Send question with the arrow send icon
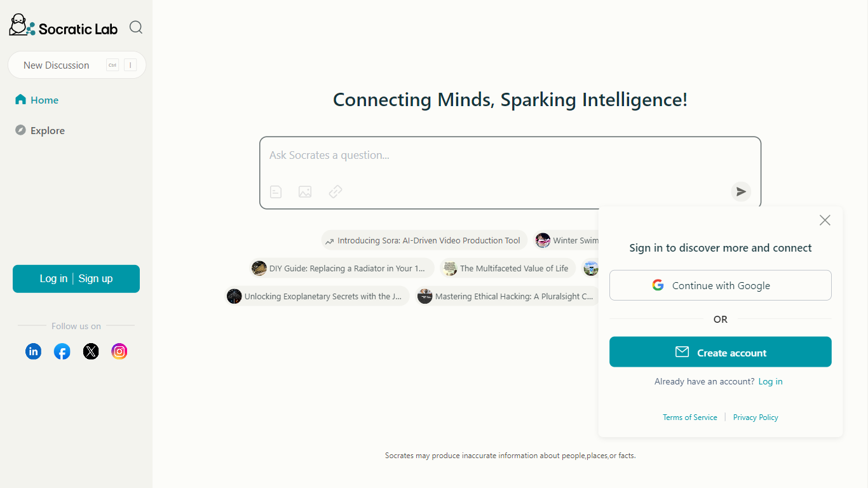The width and height of the screenshot is (868, 488). click(x=741, y=191)
